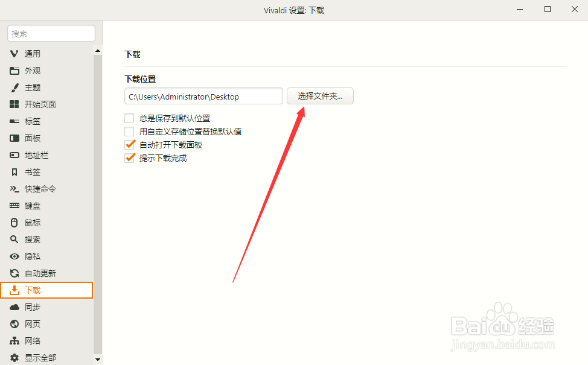Click the 主题 paintbrush icon
588x365 pixels.
pyautogui.click(x=14, y=87)
